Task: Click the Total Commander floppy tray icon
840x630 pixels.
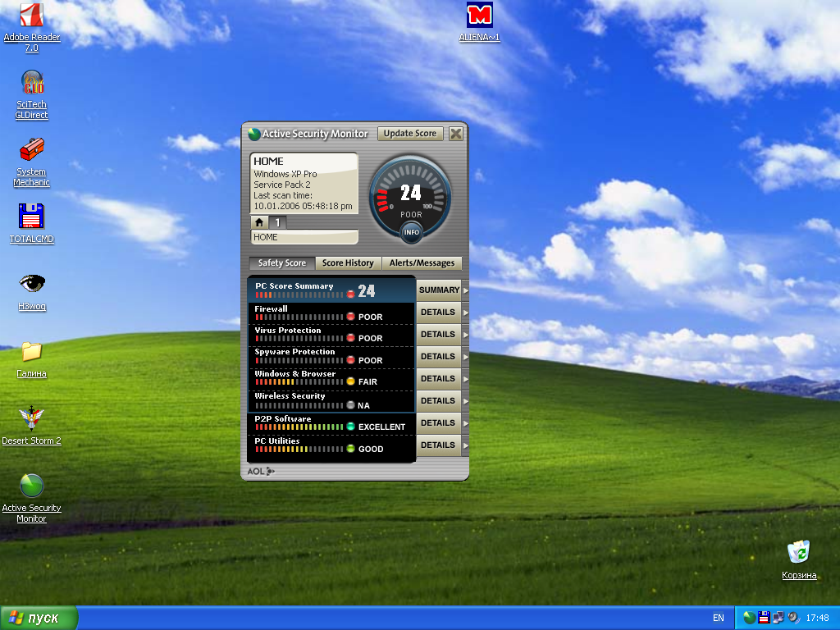Action: point(764,619)
